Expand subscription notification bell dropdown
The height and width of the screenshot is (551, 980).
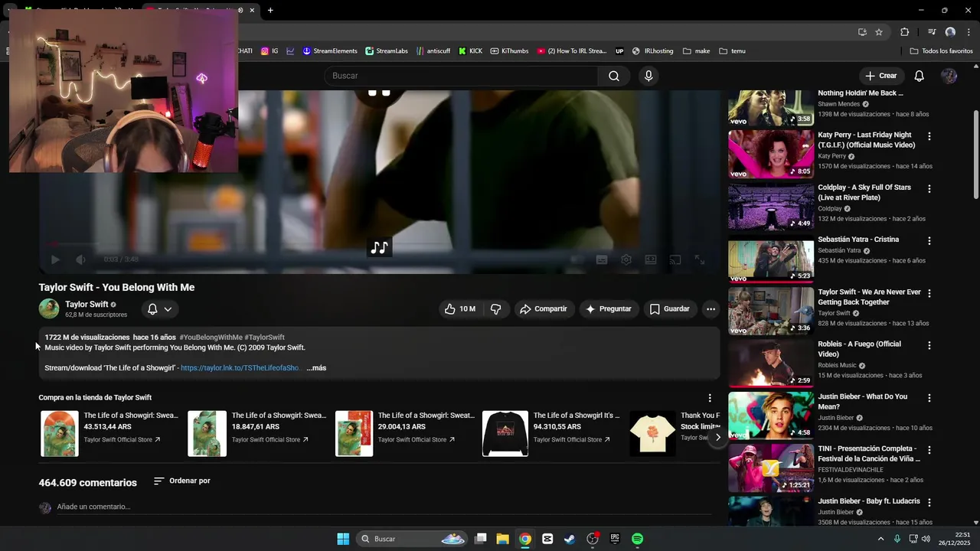(x=160, y=309)
